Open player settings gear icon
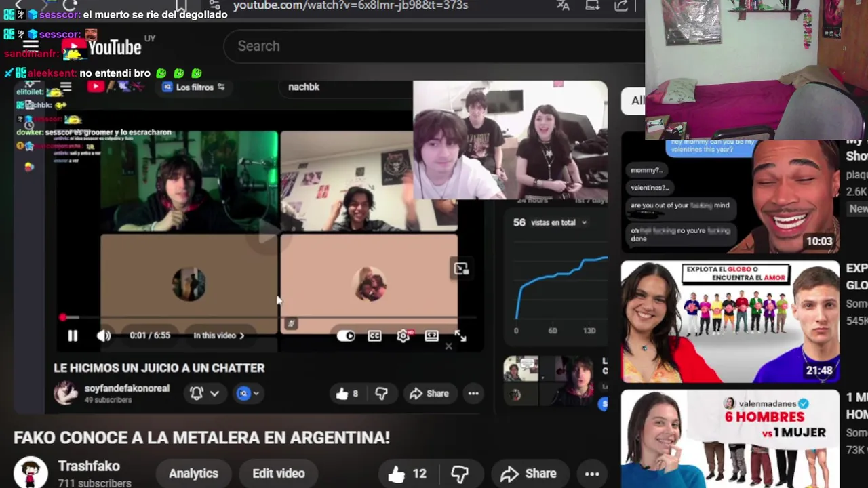This screenshot has height=488, width=868. click(x=403, y=335)
